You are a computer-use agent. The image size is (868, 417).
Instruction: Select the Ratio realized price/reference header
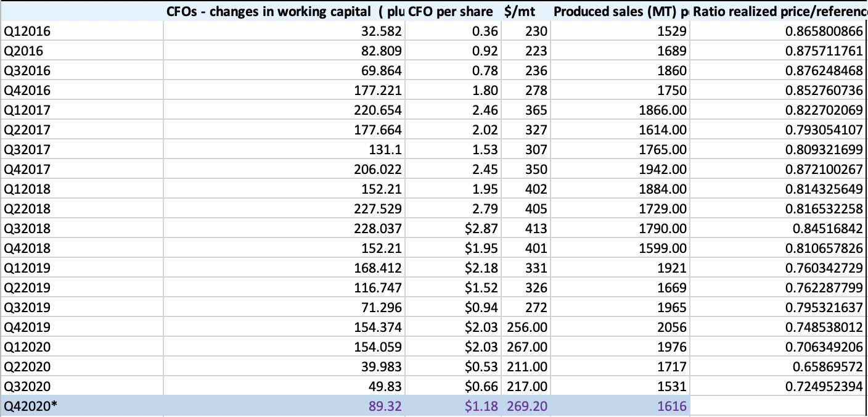779,11
